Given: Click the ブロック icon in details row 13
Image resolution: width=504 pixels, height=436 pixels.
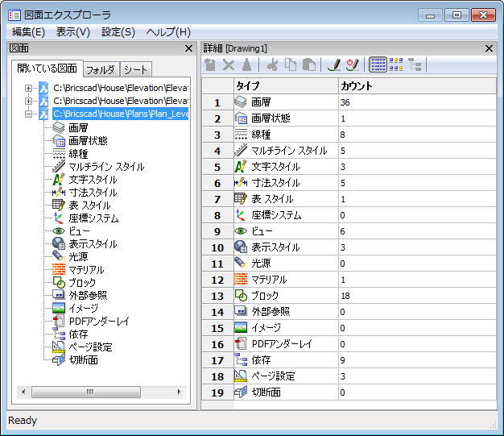Looking at the screenshot, I should click(241, 296).
